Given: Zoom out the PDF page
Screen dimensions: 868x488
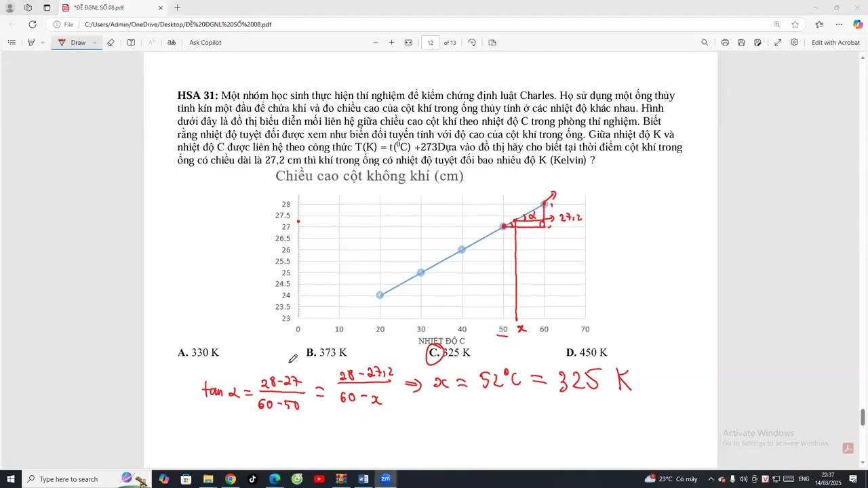Looking at the screenshot, I should click(376, 42).
